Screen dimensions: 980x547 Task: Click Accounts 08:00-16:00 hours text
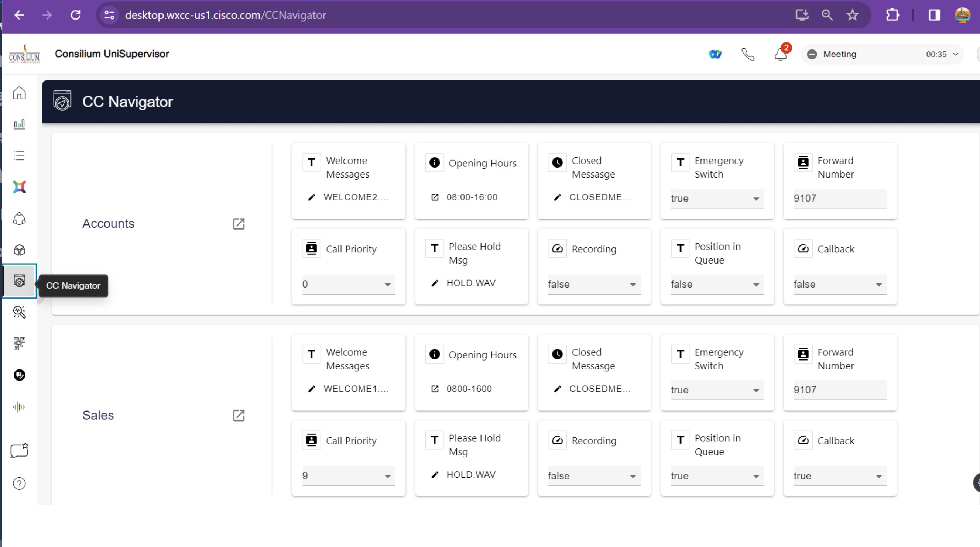click(x=472, y=197)
